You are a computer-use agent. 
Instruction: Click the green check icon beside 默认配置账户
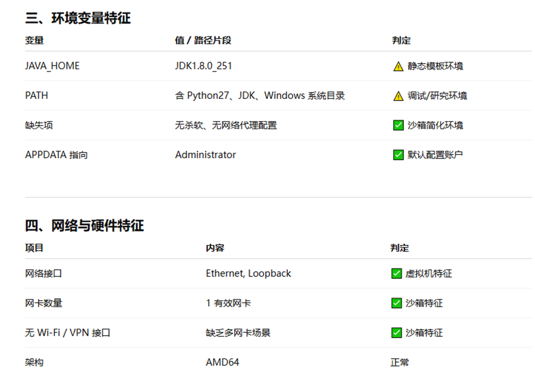tap(398, 155)
